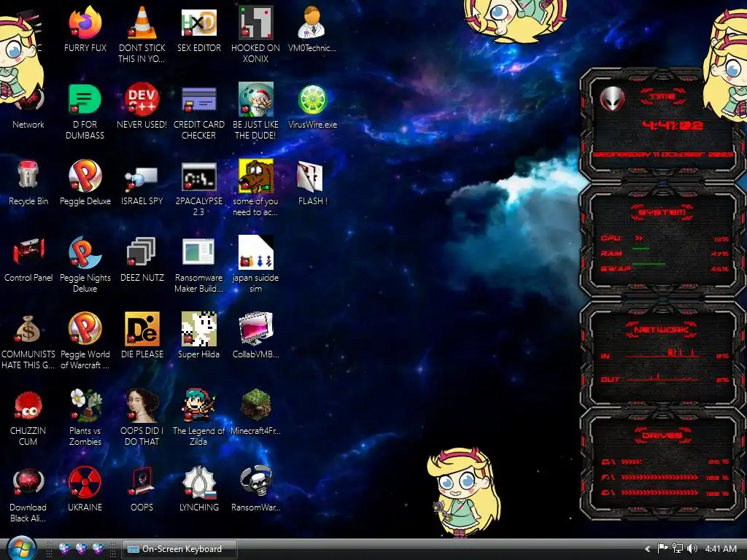The image size is (747, 560).
Task: Activate On-Screen Keyboard taskbar button
Action: pos(179,549)
